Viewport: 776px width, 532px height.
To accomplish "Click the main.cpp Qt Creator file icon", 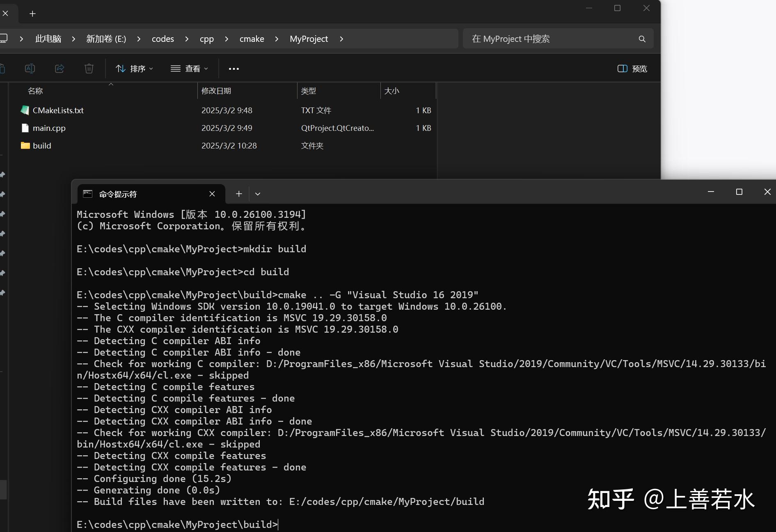I will (25, 128).
